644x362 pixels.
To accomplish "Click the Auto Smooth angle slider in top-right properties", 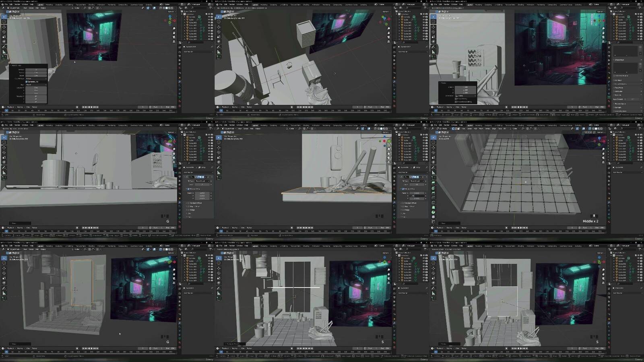I will click(x=632, y=99).
